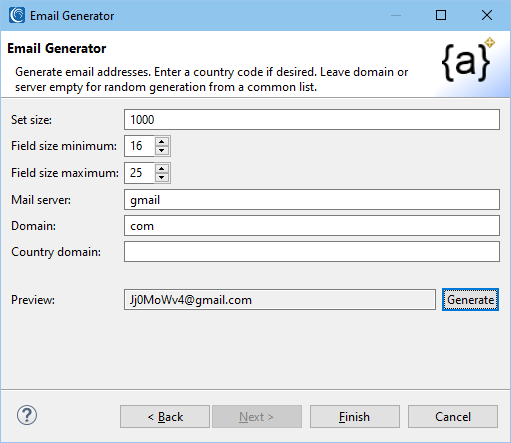Go back with the Back button
The image size is (511, 443).
click(165, 417)
